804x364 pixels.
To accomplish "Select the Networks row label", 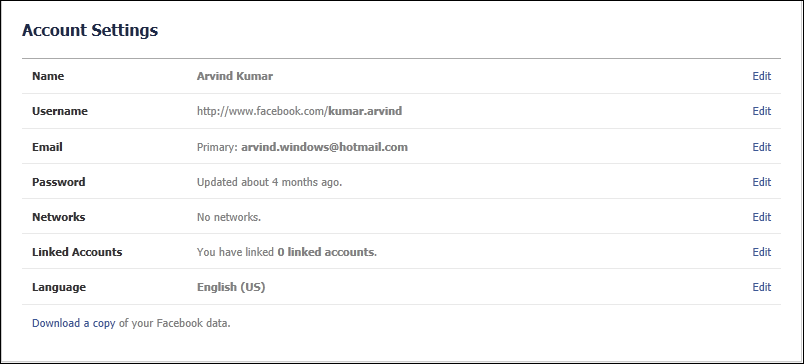I will (58, 217).
